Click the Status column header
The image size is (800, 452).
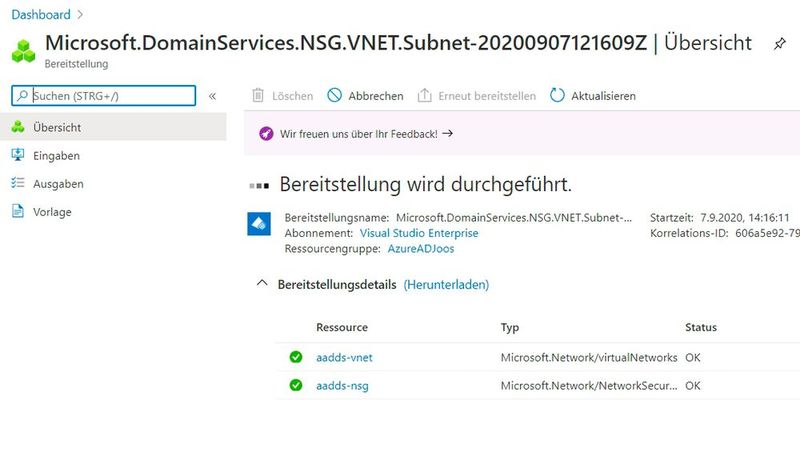[701, 328]
